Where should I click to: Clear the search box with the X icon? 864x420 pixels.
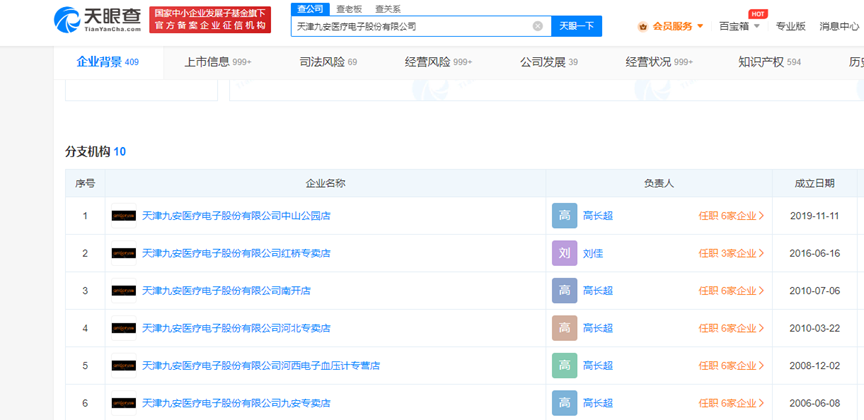538,26
